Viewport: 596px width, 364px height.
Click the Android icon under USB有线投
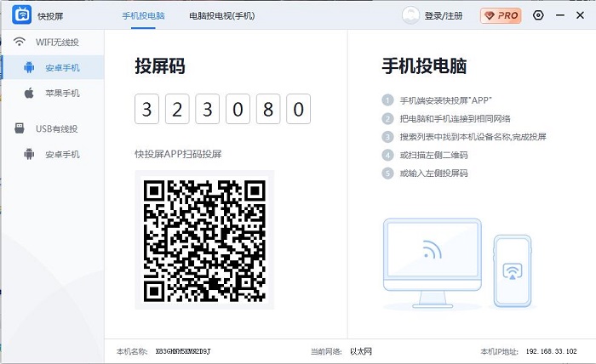coord(29,154)
